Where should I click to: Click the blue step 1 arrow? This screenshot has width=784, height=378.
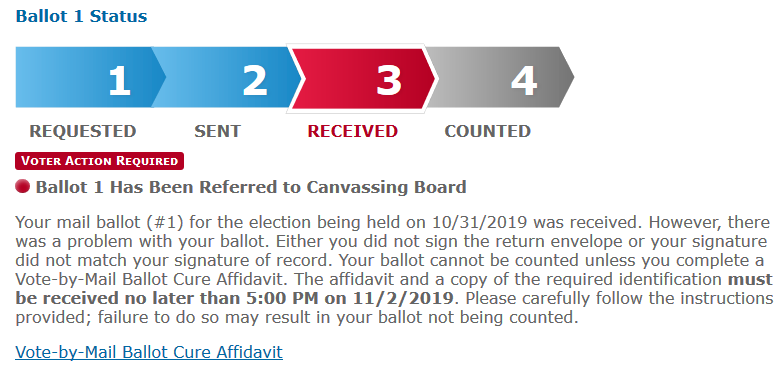(90, 78)
